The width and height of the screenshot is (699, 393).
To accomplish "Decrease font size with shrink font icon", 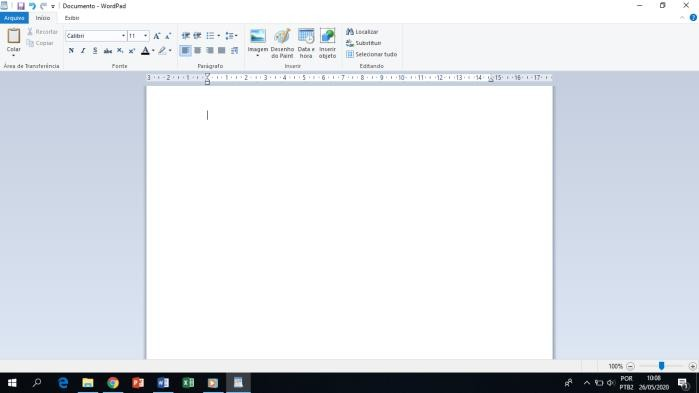I will click(168, 36).
